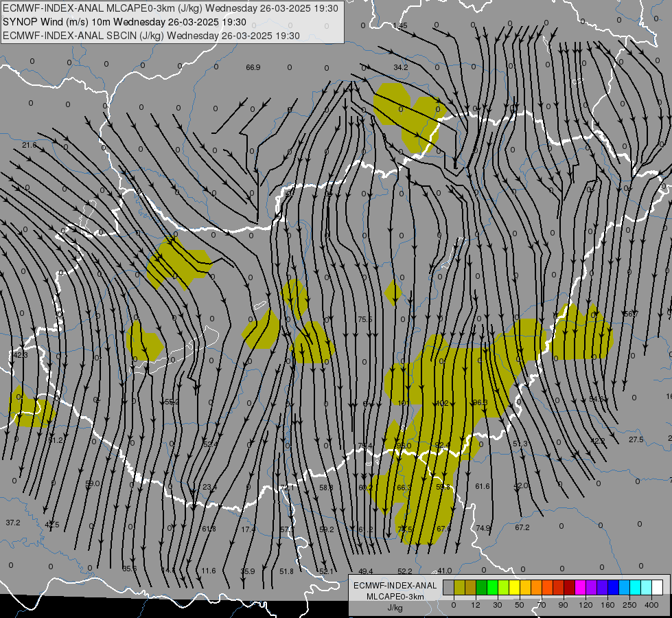Click the map value 59.8
Screen dimensions: 672x618
[x=443, y=488]
